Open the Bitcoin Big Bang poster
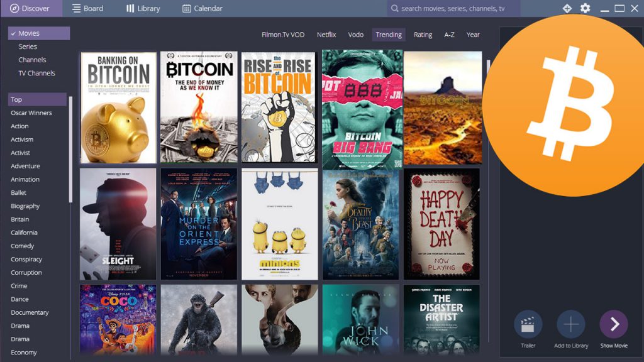 [x=362, y=109]
